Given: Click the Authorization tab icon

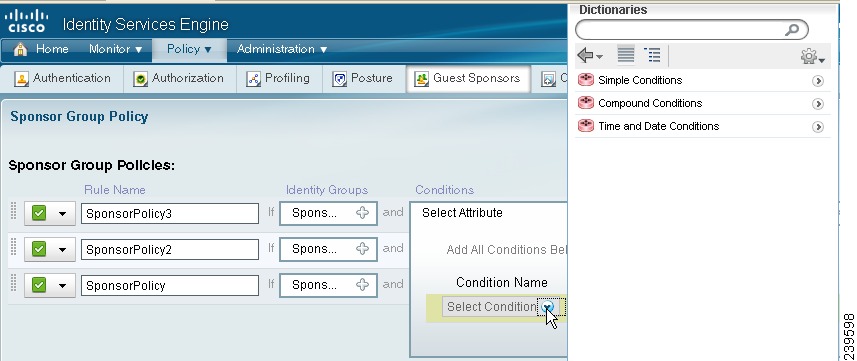Looking at the screenshot, I should tap(140, 79).
